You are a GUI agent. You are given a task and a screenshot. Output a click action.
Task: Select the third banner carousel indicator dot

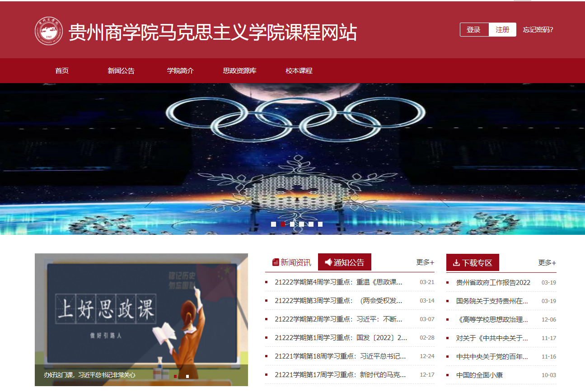click(x=292, y=224)
